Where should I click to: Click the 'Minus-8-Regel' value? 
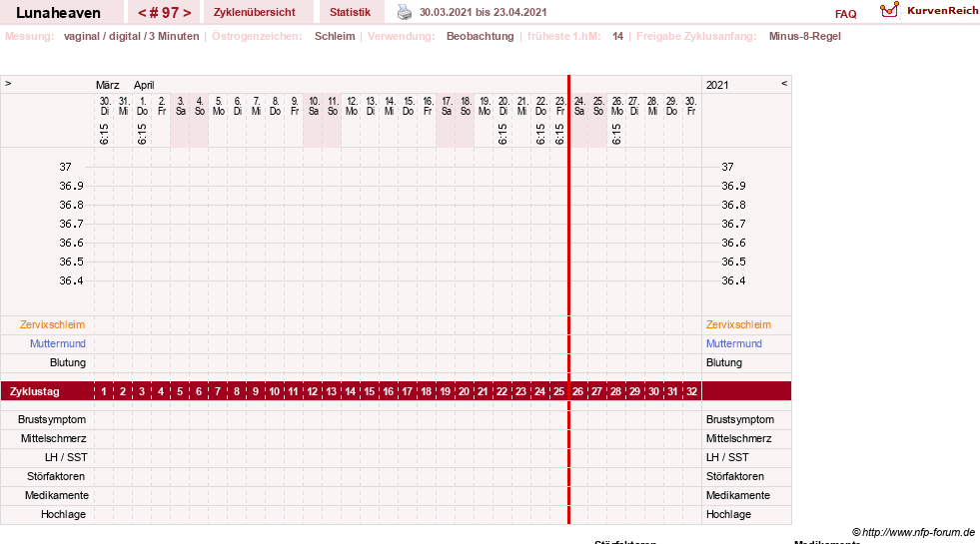coord(805,36)
